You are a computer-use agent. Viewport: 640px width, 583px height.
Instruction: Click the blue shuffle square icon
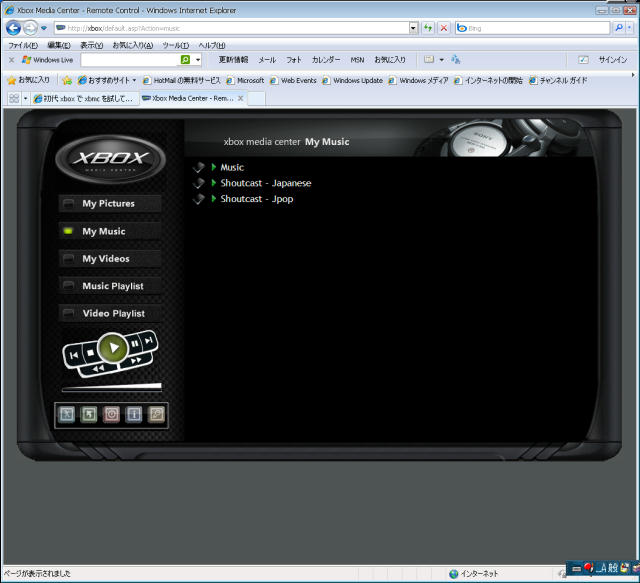click(x=67, y=415)
